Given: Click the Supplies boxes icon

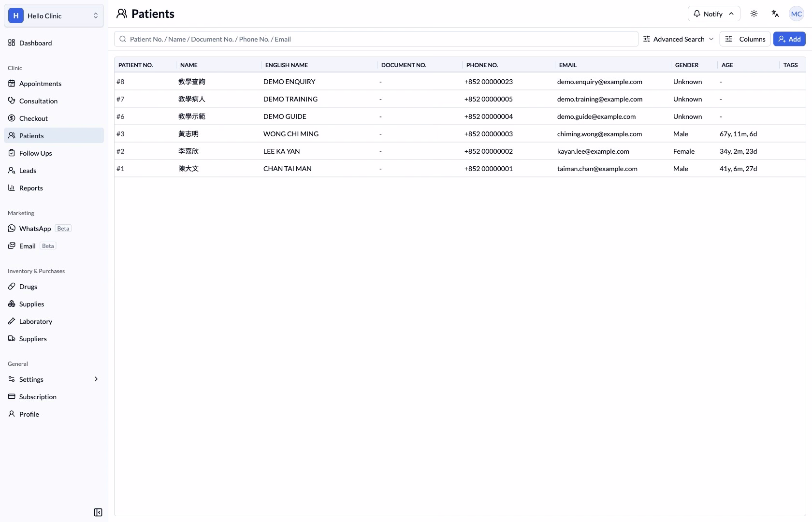Looking at the screenshot, I should 12,304.
